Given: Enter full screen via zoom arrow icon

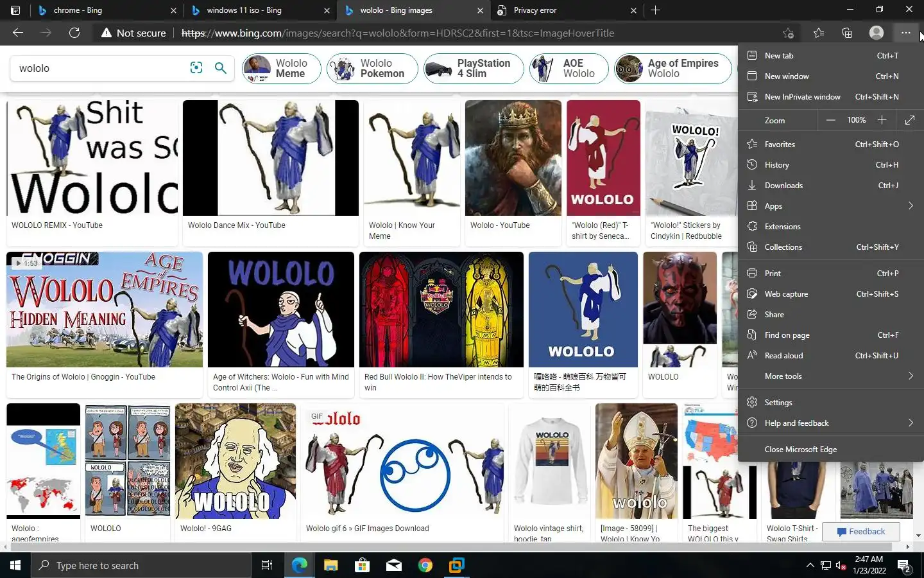Looking at the screenshot, I should click(x=909, y=120).
